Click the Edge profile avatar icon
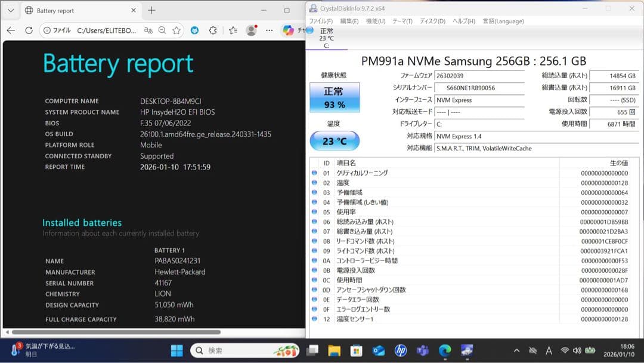Image resolution: width=644 pixels, height=363 pixels. 251,30
